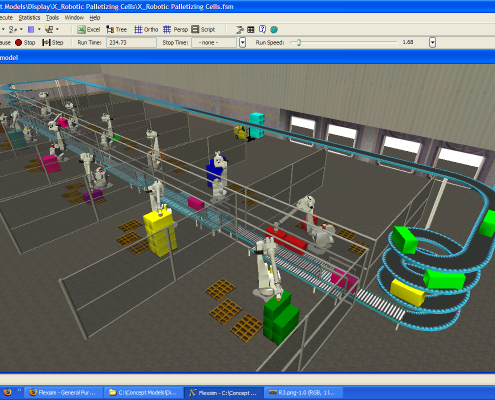495x400 pixels.
Task: Open the Window menu
Action: pos(74,18)
